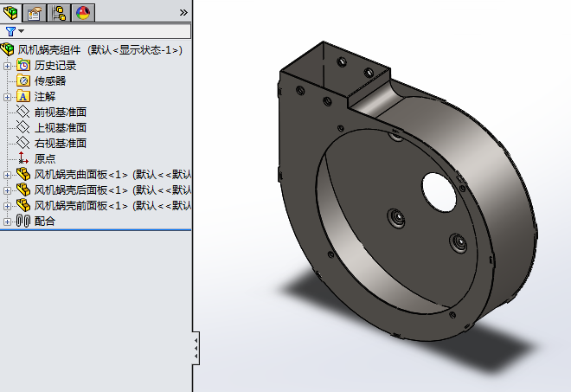Switch to the ConfigurationManager tab
The width and height of the screenshot is (571, 392).
click(x=59, y=13)
